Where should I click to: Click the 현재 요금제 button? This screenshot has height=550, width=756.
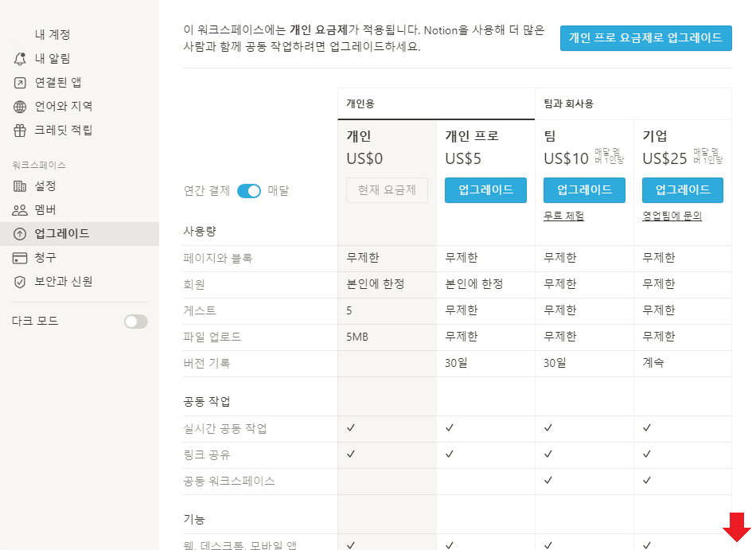[388, 190]
